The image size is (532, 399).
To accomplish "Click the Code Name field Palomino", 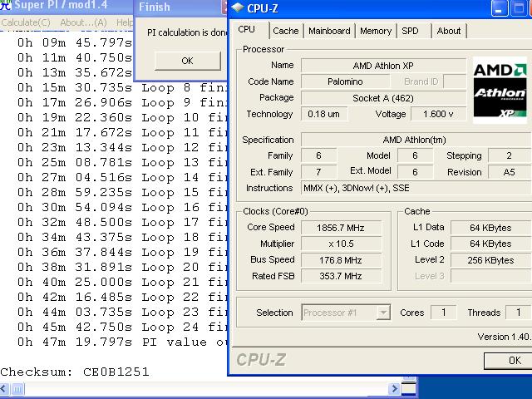I will point(345,81).
